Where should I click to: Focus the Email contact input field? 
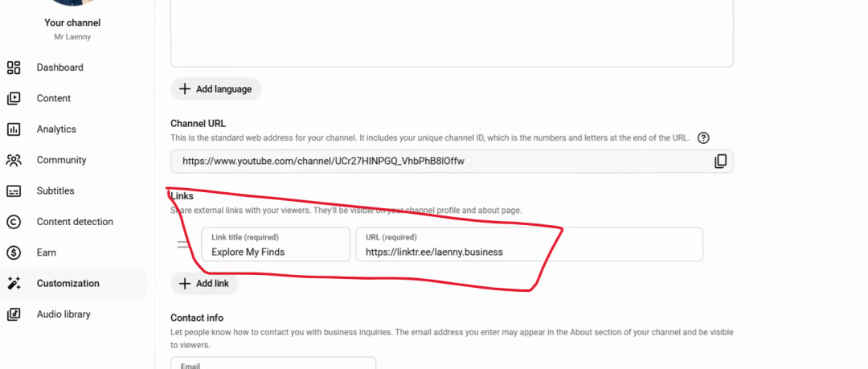(273, 363)
